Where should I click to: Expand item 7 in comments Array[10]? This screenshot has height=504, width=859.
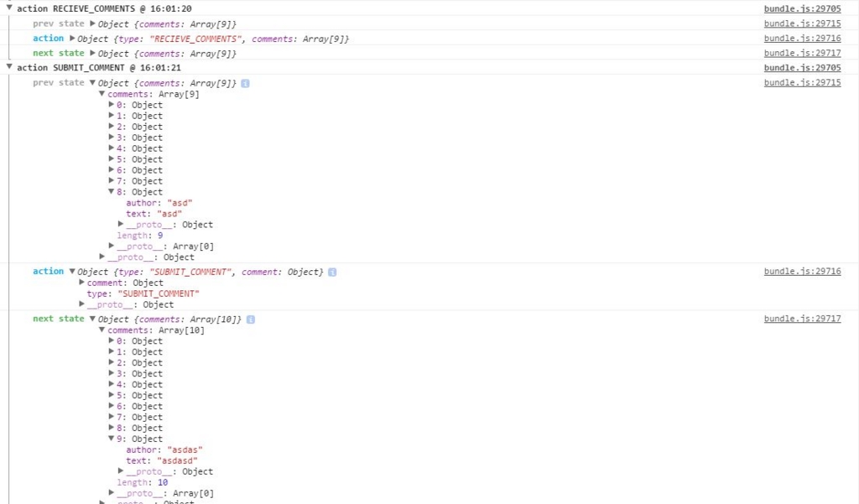(112, 417)
